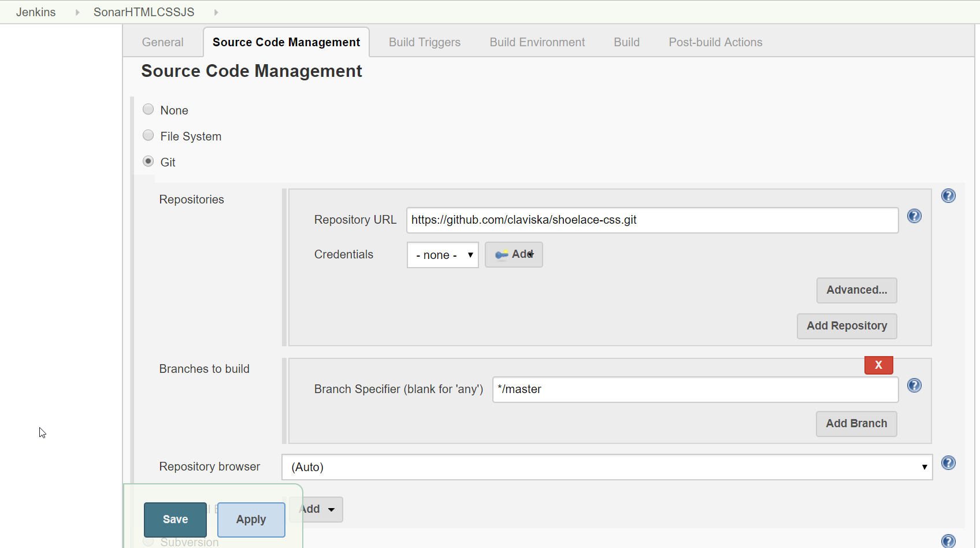Focus the Branch Specifier input field
Screen dimensions: 980x548
[x=695, y=390]
